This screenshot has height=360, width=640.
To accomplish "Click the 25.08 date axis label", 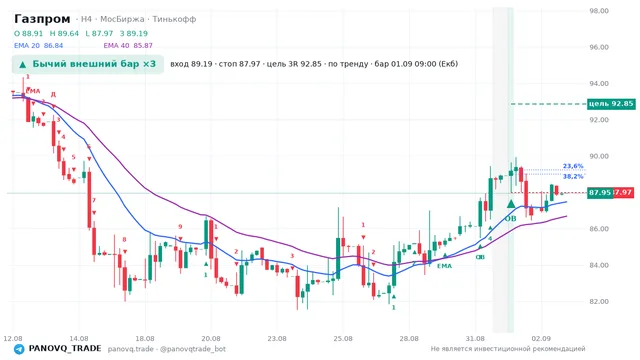I will coord(343,339).
